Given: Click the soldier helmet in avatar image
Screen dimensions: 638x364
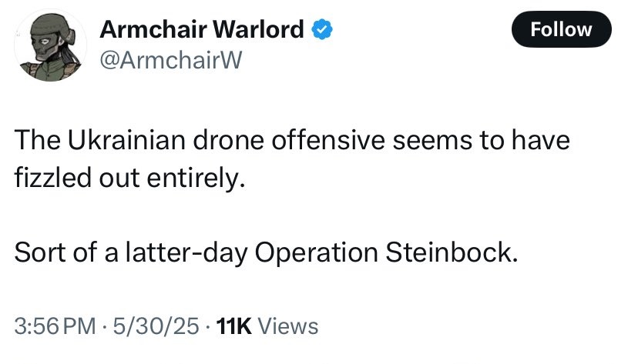Looking at the screenshot, I should (x=49, y=31).
